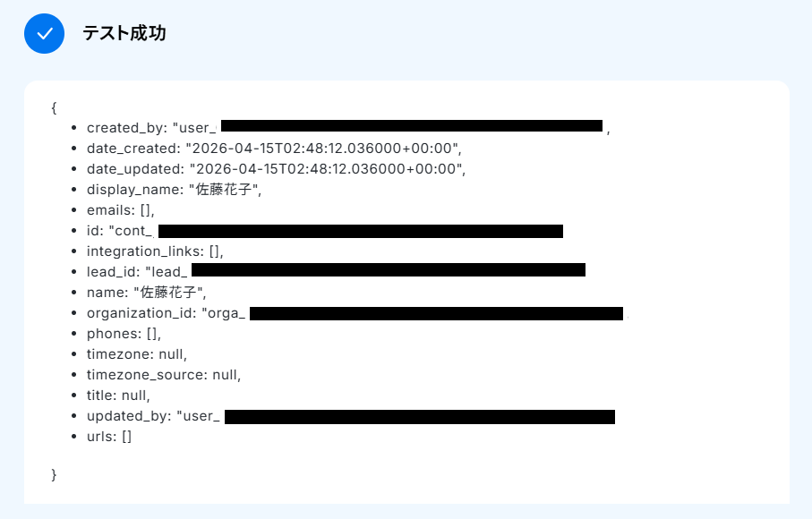Click the テスト成功 heading text
Image resolution: width=812 pixels, height=519 pixels.
click(x=124, y=33)
